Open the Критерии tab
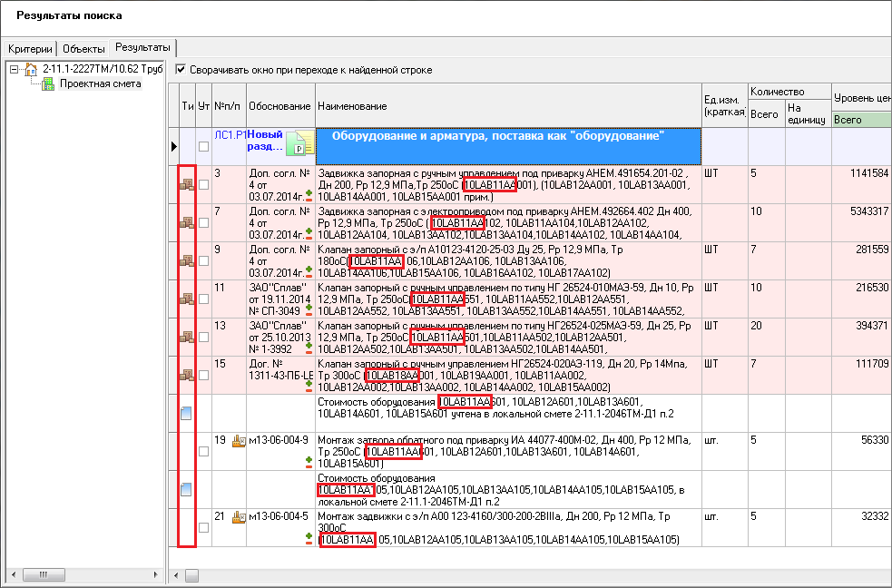Viewport: 892px width, 588px height. 30,49
